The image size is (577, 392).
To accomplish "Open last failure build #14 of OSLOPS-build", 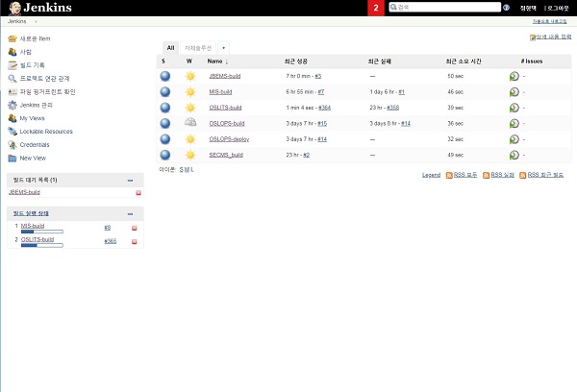I will coord(406,124).
